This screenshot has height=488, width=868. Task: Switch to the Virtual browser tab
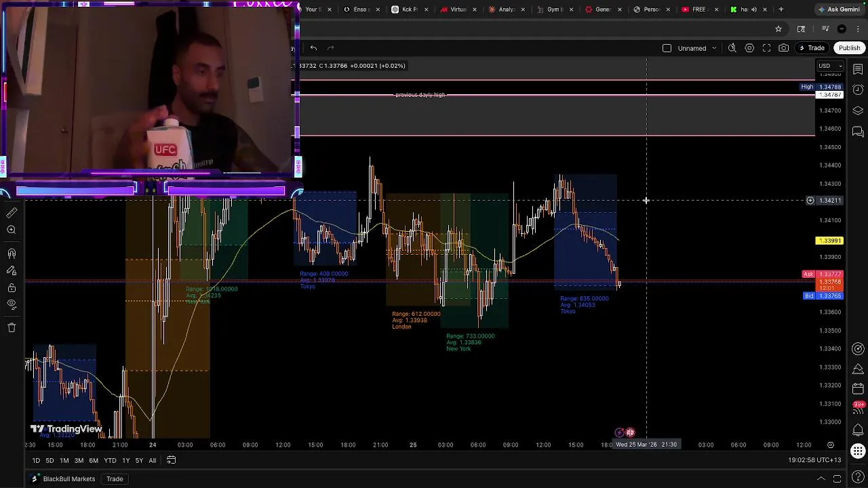458,9
